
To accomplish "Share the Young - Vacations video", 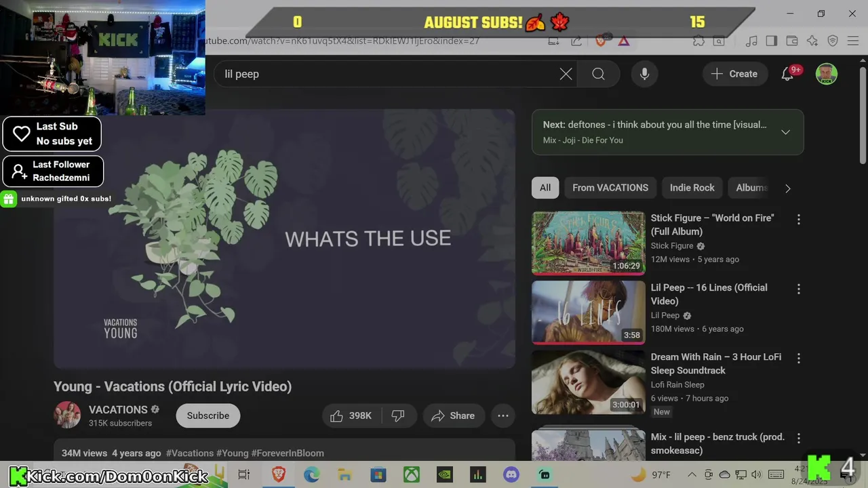I will pos(453,415).
